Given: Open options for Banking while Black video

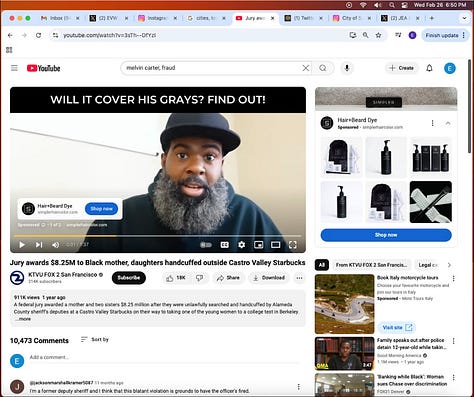Looking at the screenshot, I should pos(453,377).
